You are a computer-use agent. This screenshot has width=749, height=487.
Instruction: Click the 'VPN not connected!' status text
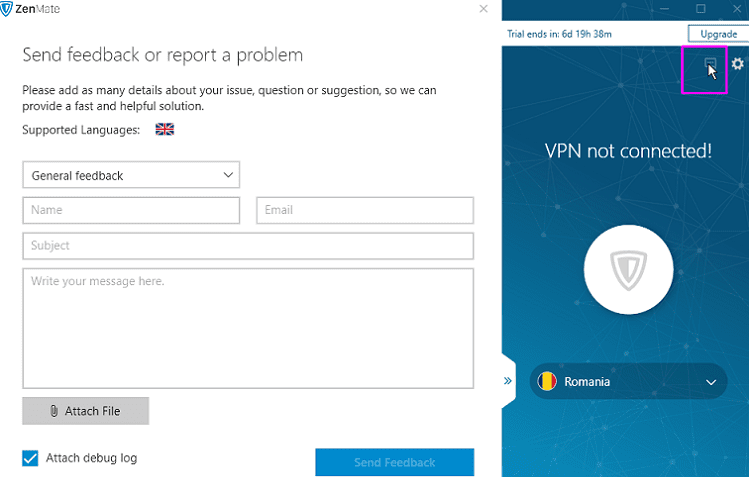pos(628,151)
